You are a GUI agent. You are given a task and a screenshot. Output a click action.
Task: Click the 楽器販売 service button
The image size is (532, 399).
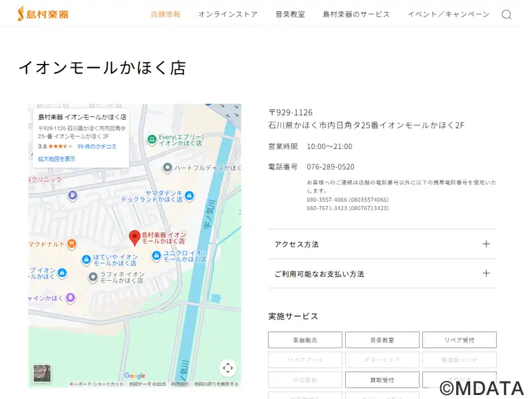(x=305, y=340)
